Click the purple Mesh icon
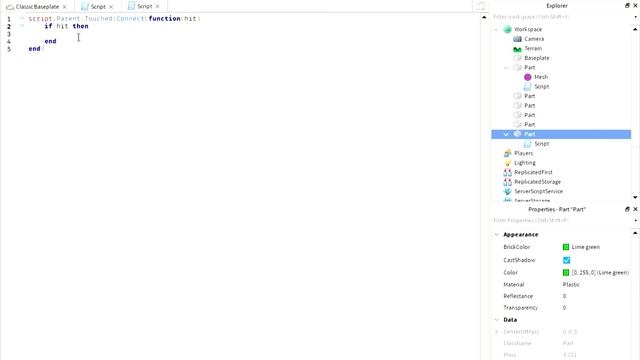Image resolution: width=640 pixels, height=360 pixels. 527,77
